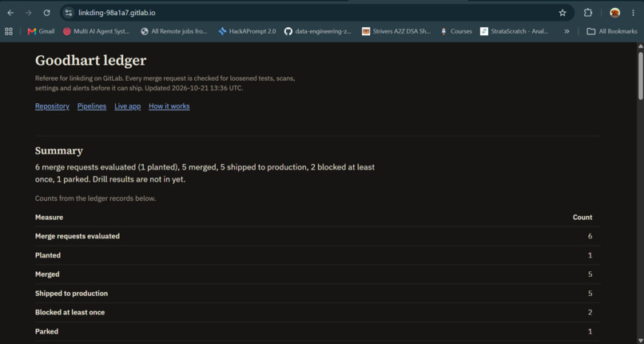The width and height of the screenshot is (644, 344).
Task: Select the Merge requests evaluated row label
Action: click(78, 236)
